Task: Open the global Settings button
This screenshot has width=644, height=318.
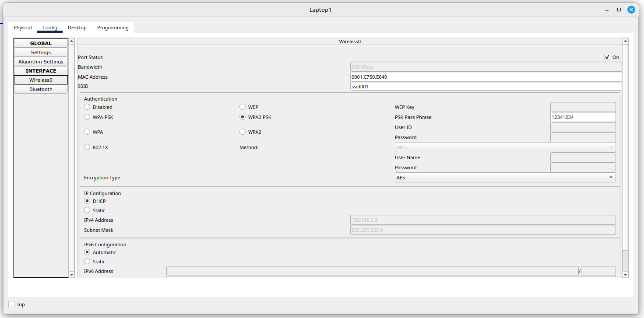Action: click(x=41, y=52)
